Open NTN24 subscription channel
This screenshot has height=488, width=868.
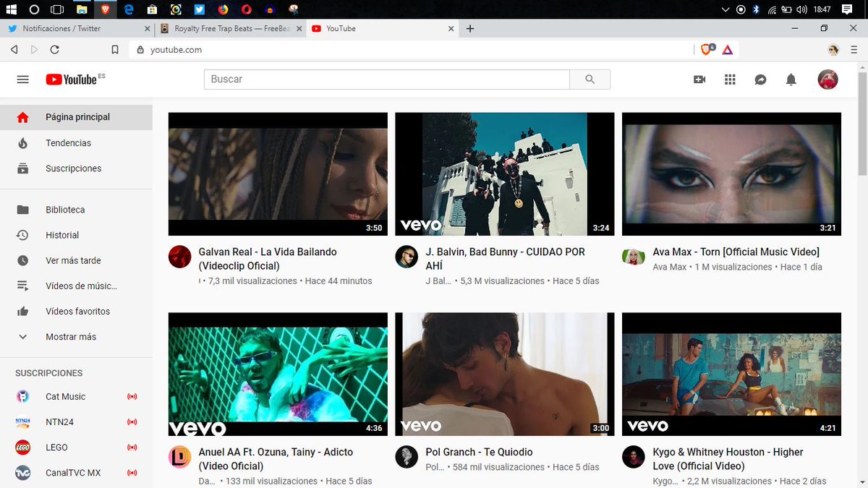pyautogui.click(x=76, y=422)
